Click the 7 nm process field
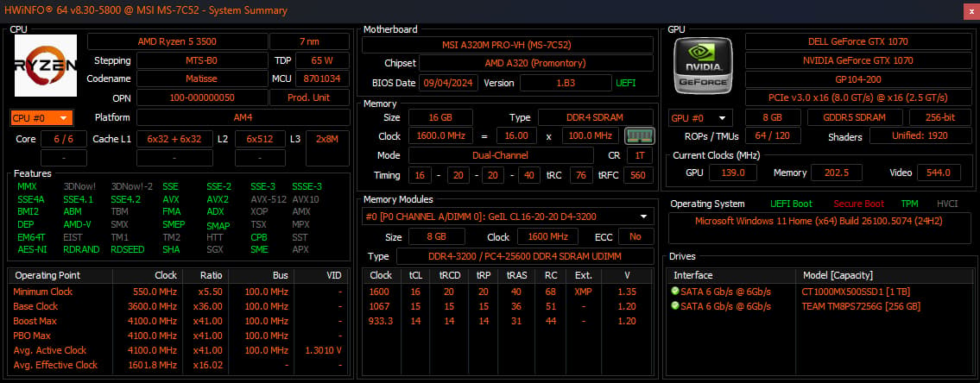This screenshot has width=980, height=383. tap(309, 42)
